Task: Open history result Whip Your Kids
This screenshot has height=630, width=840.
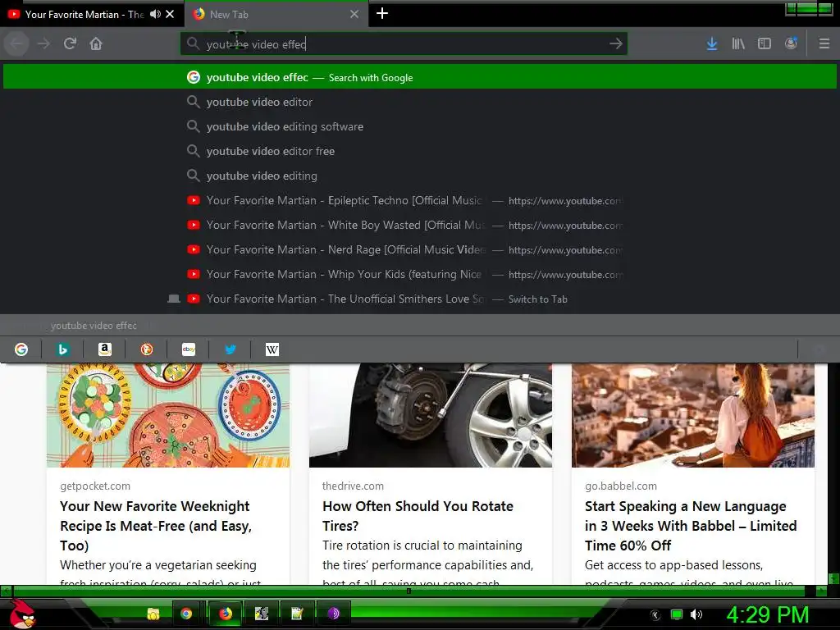Action: pos(420,274)
